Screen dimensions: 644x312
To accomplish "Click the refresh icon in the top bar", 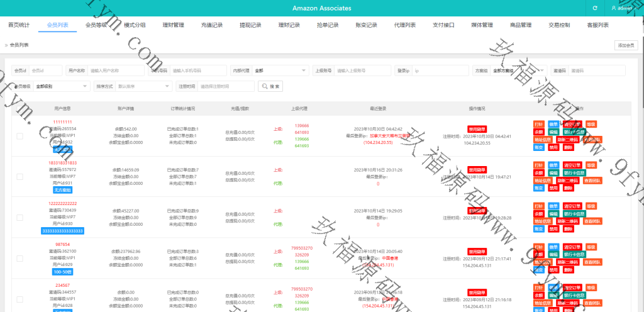I will (x=595, y=8).
